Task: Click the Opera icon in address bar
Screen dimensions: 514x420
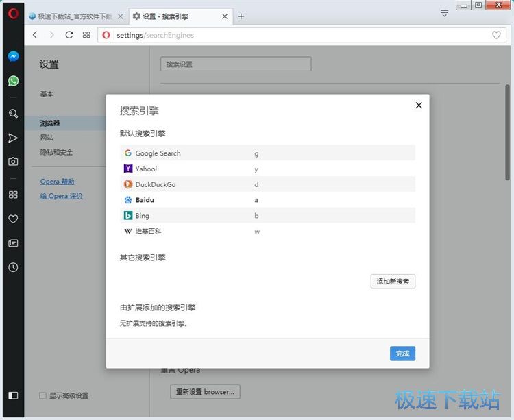Action: coord(106,35)
